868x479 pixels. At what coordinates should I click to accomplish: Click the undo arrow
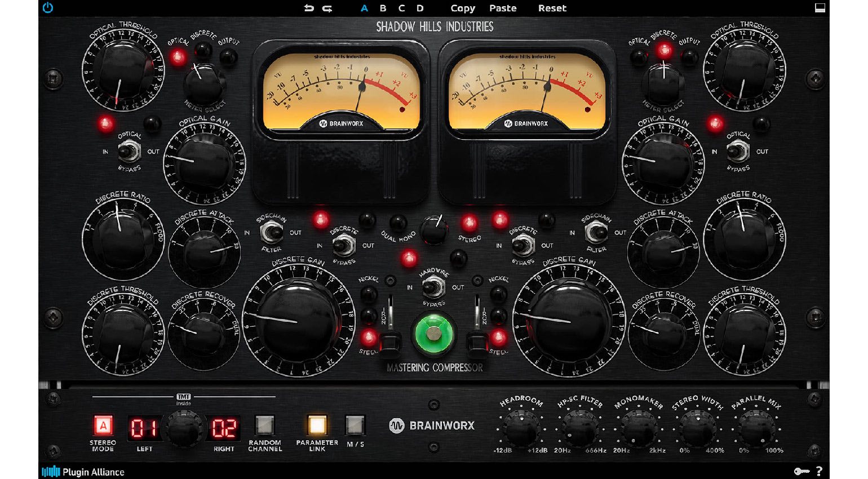point(309,8)
